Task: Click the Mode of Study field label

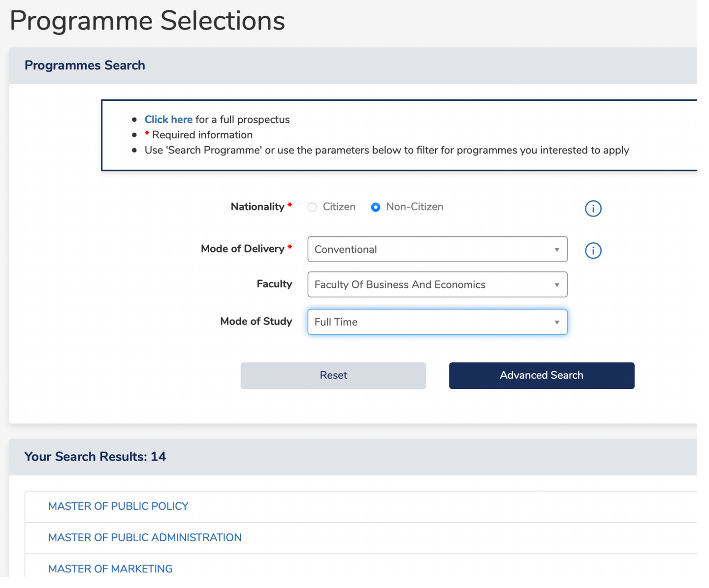Action: pos(256,321)
